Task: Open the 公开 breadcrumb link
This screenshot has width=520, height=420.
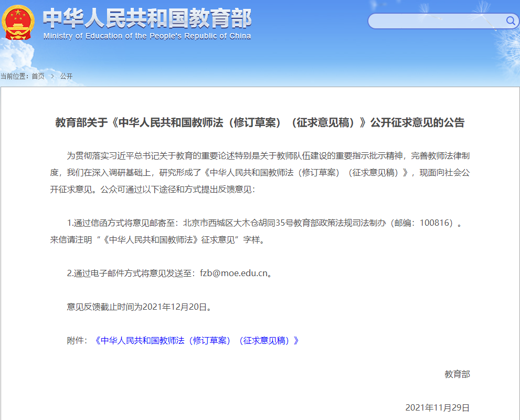Action: click(x=66, y=76)
